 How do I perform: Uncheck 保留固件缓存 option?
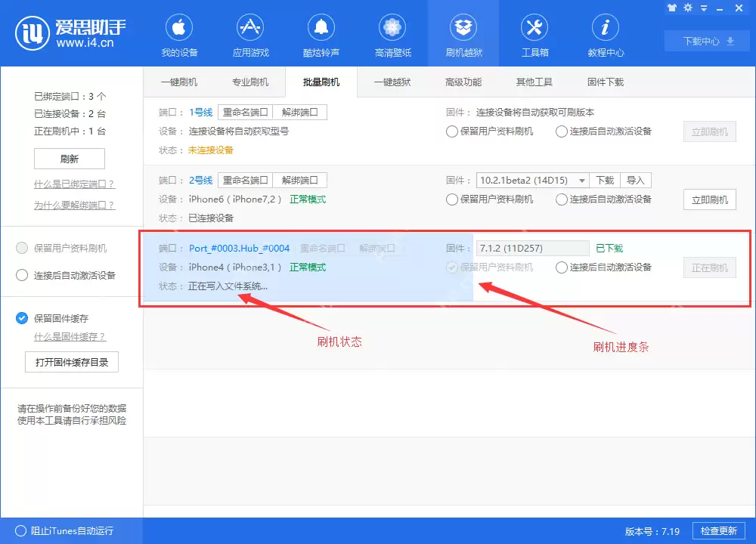pyautogui.click(x=21, y=318)
